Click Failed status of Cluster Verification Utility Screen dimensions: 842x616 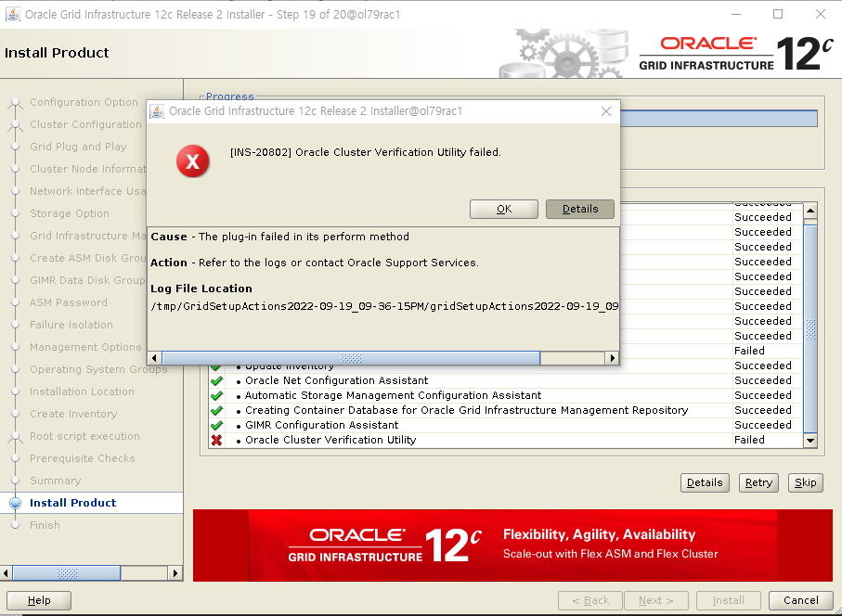click(749, 440)
